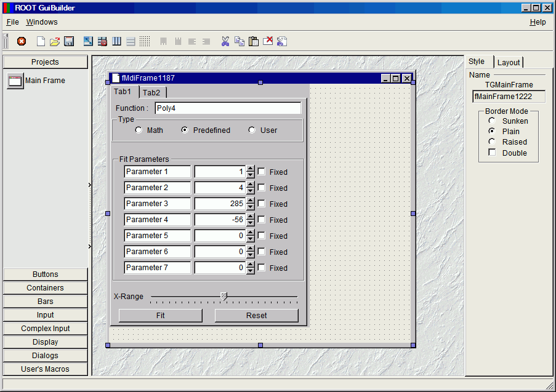Click the vertical columns layout icon
The width and height of the screenshot is (556, 392).
point(117,41)
